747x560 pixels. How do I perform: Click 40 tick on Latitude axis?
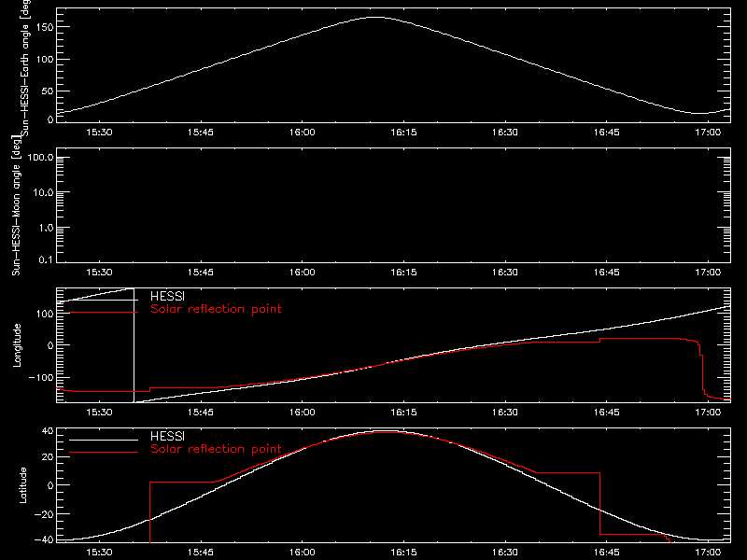coord(48,431)
